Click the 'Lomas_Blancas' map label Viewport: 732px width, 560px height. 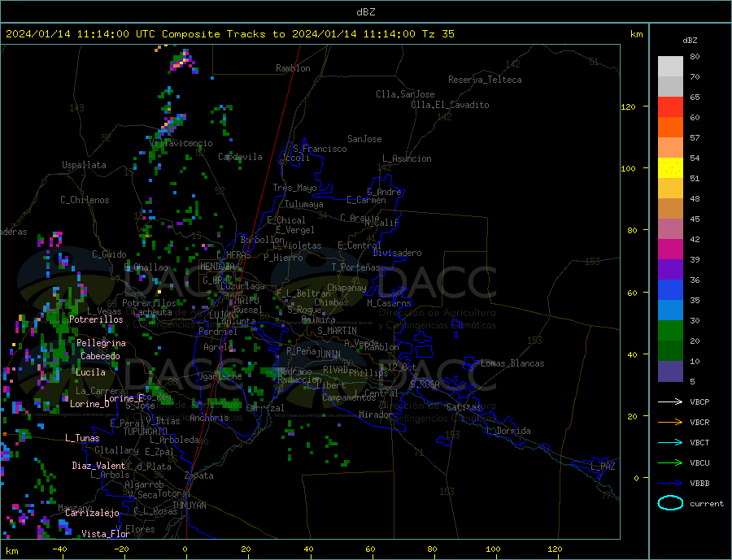[512, 363]
